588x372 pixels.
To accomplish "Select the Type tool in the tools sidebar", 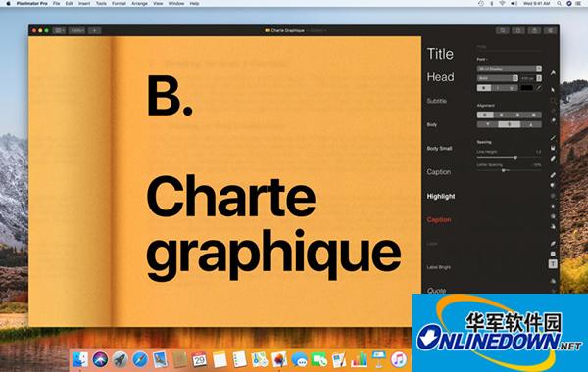I will (x=553, y=264).
